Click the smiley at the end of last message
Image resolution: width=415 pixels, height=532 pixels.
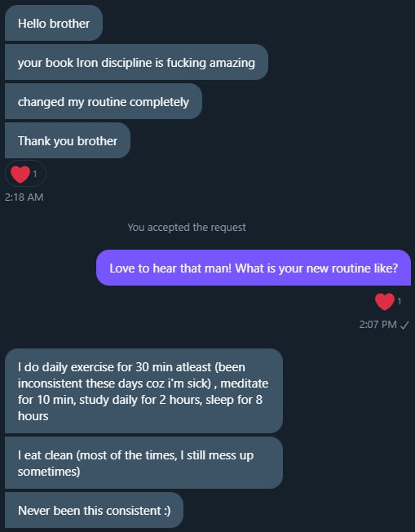(166, 511)
